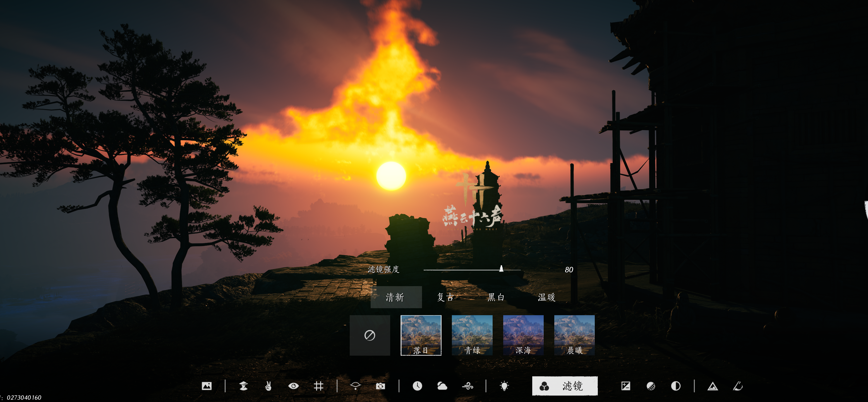Select the 清新 filter category
The image size is (868, 402).
tap(396, 297)
